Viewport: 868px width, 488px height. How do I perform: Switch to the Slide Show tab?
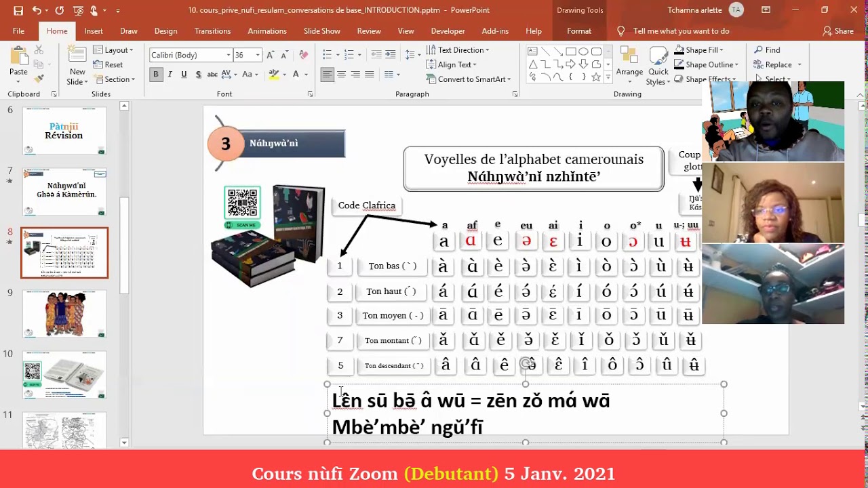(322, 31)
